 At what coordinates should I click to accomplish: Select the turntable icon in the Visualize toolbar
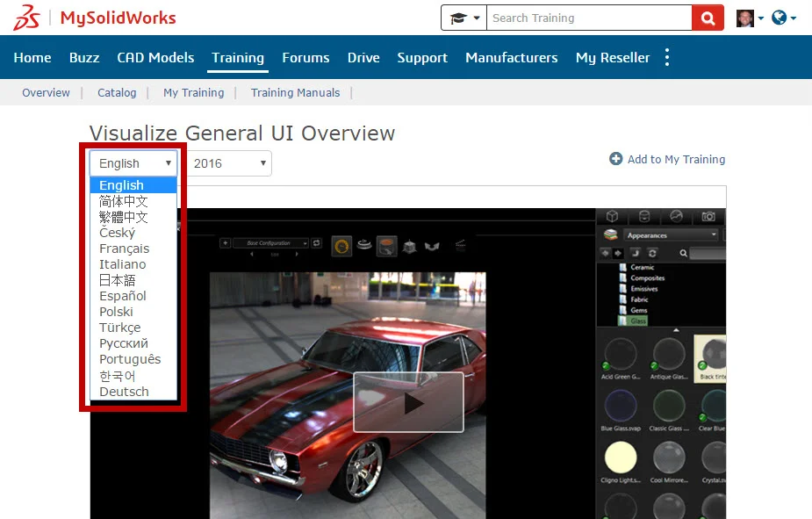click(x=363, y=245)
